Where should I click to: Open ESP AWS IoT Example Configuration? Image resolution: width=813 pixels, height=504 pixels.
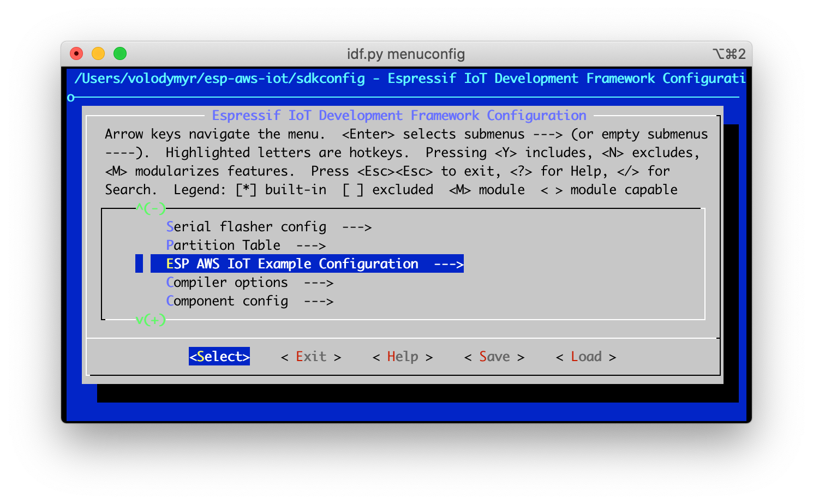[x=292, y=264]
